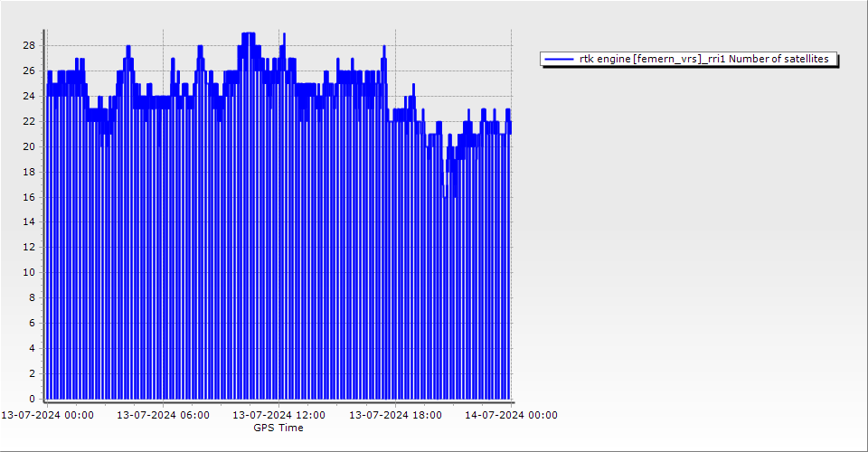Click the y-axis tick label 28
Viewport: 868px width, 452px height.
pos(29,45)
